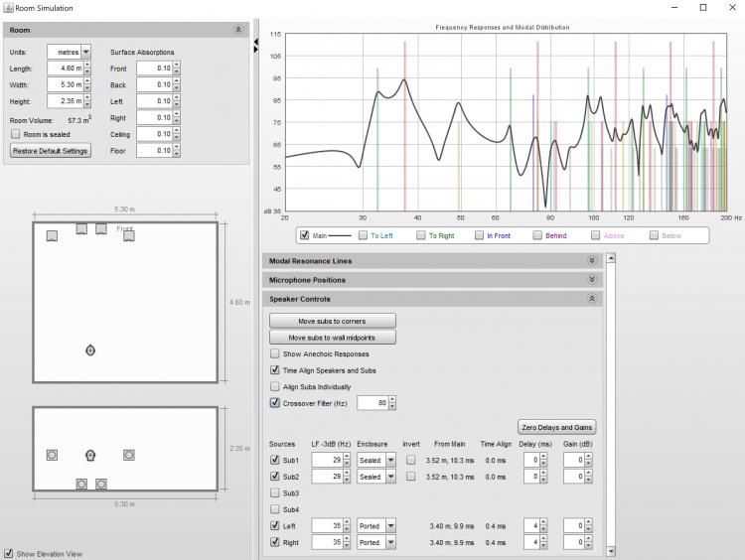Enable Show Anechoic Responses
The height and width of the screenshot is (560, 745).
pyautogui.click(x=274, y=353)
